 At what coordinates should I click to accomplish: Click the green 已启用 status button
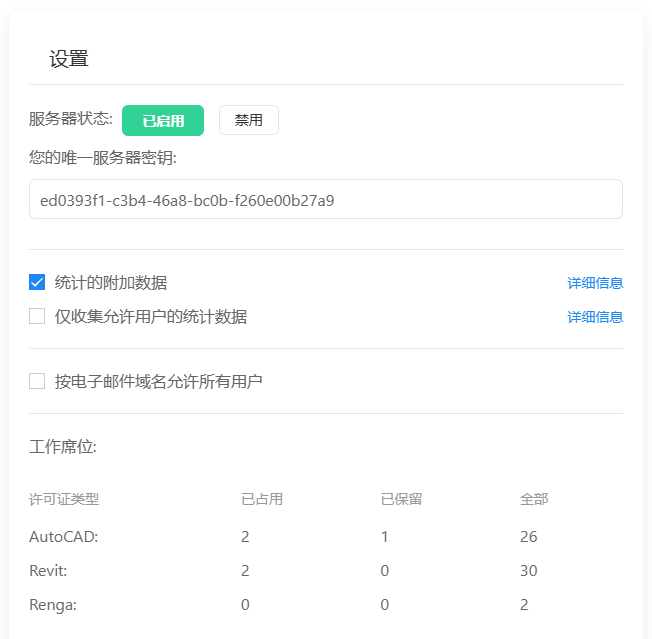(162, 120)
